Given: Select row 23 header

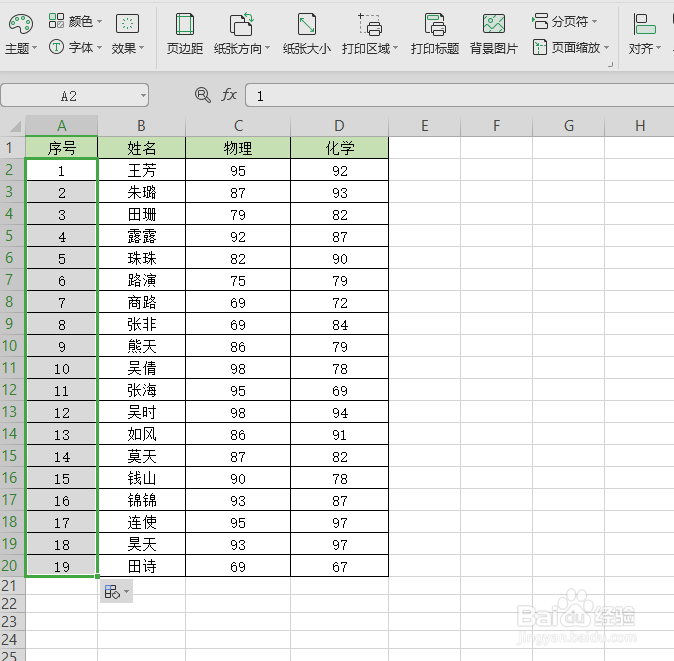Looking at the screenshot, I should coord(12,622).
